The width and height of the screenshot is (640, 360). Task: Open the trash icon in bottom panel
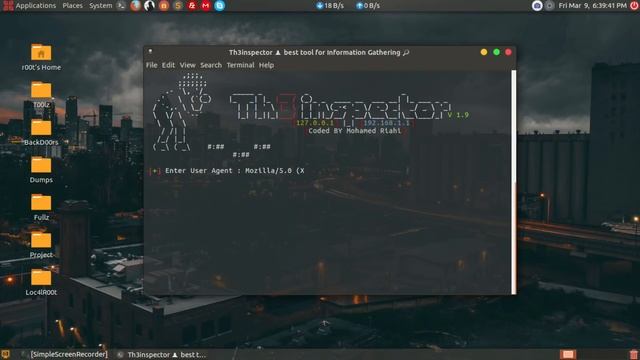(x=633, y=354)
